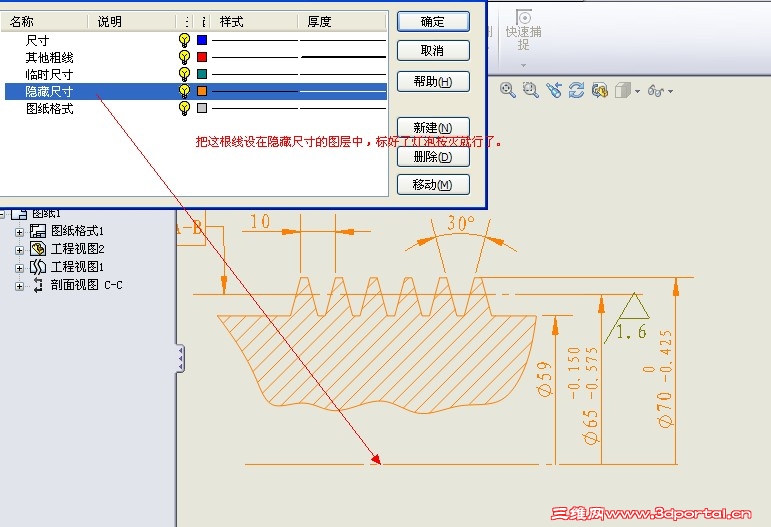Click the 说明 column header
Image resolution: width=771 pixels, height=527 pixels.
click(131, 22)
